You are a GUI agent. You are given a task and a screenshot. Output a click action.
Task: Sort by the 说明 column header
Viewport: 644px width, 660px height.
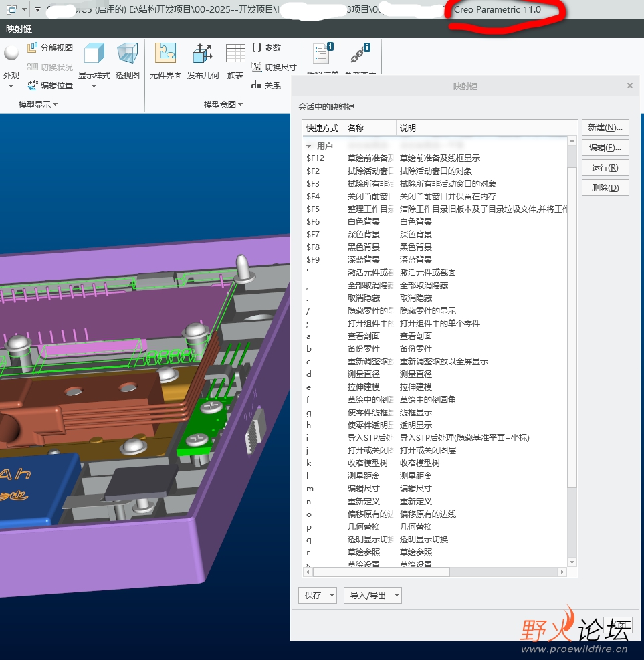486,128
